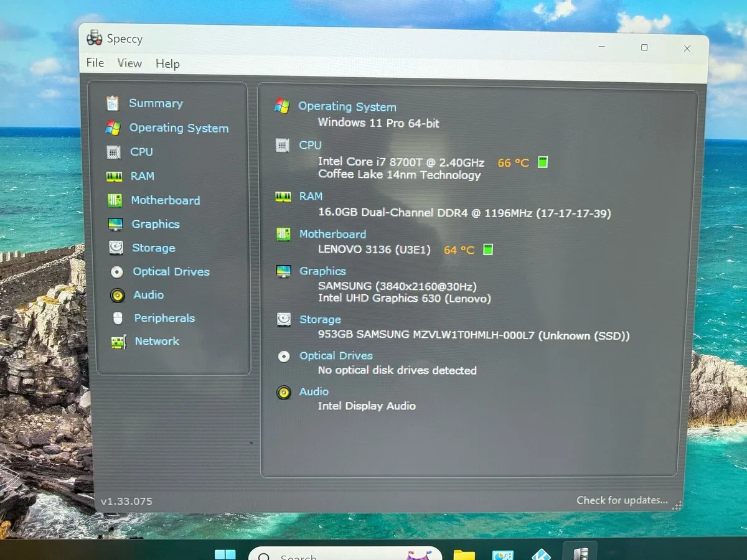Click the Peripherals mouse icon in sidebar
Screen dimensions: 747x560
click(118, 318)
